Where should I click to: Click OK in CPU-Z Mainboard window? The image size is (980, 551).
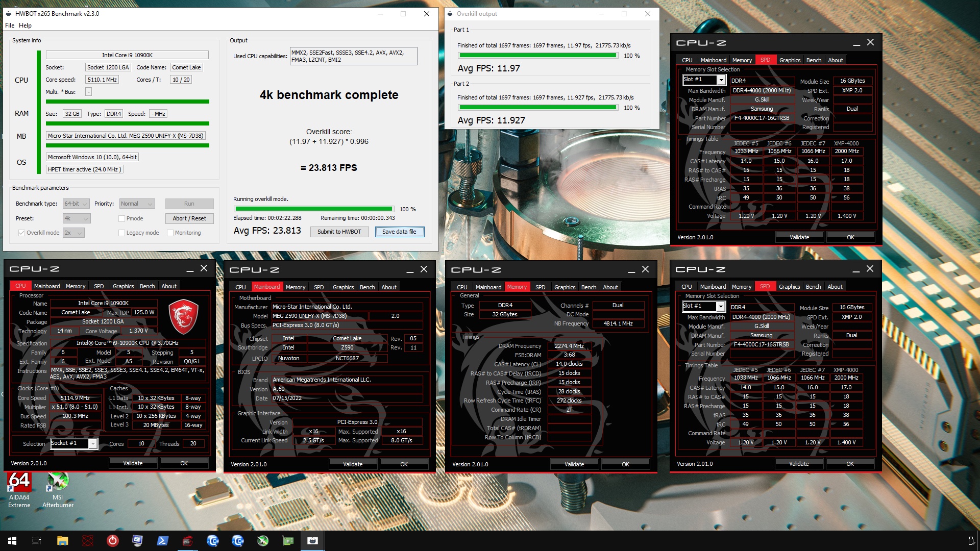404,464
